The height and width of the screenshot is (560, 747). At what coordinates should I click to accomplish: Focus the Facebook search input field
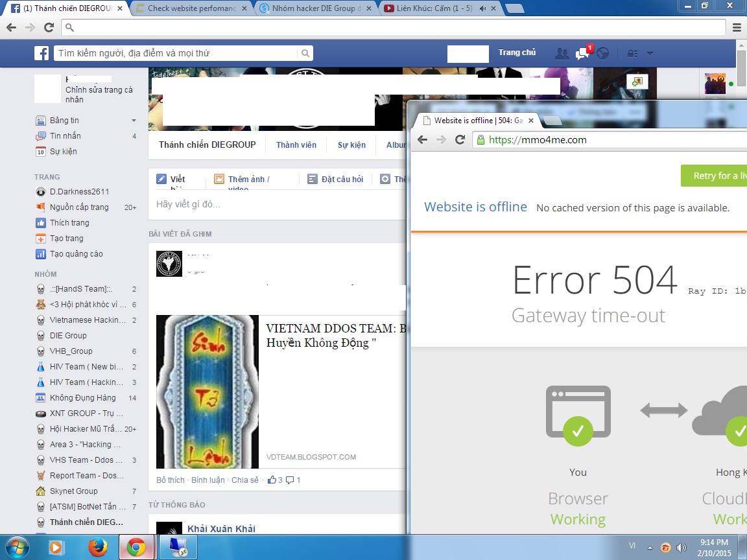pos(176,53)
